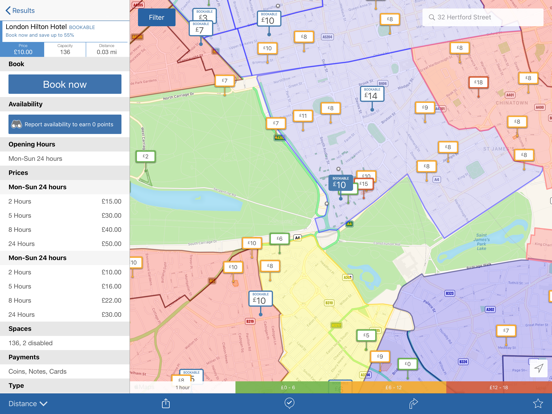
Task: Open the Distance sort dropdown
Action: tap(28, 404)
